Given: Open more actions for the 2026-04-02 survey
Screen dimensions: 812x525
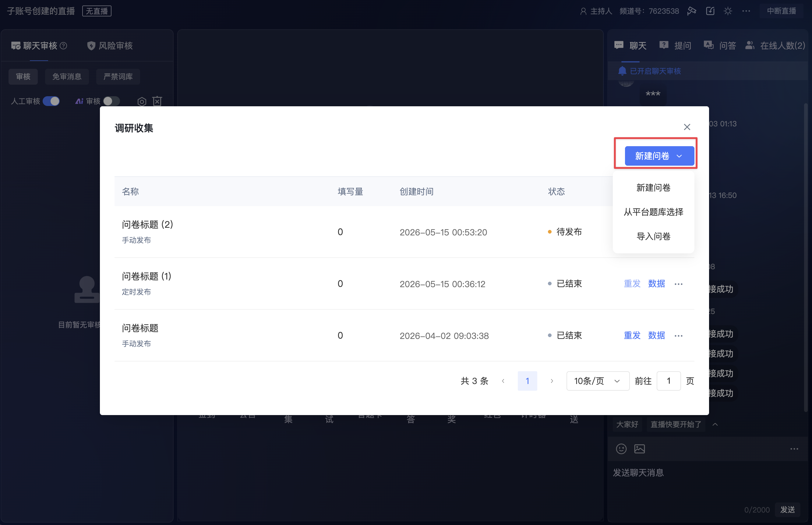Looking at the screenshot, I should pos(678,336).
